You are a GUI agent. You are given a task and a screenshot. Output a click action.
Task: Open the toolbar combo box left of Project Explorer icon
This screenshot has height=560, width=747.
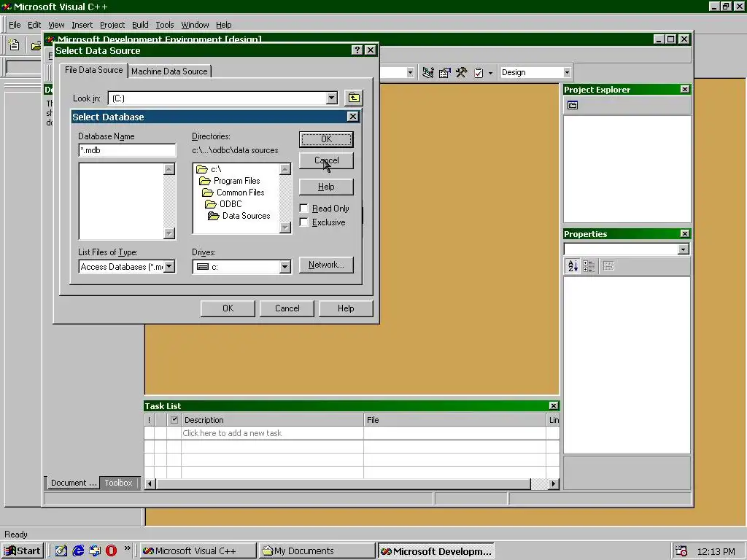(410, 72)
